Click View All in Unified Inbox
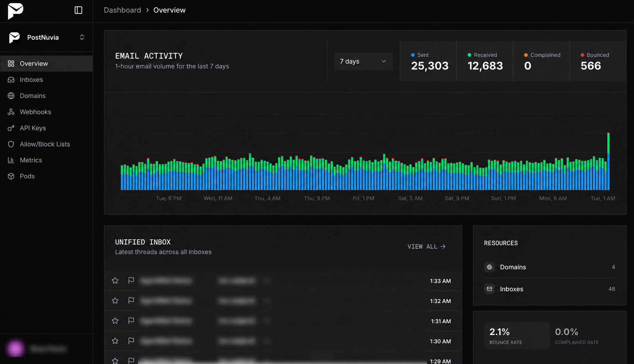This screenshot has width=634, height=364. (x=426, y=246)
